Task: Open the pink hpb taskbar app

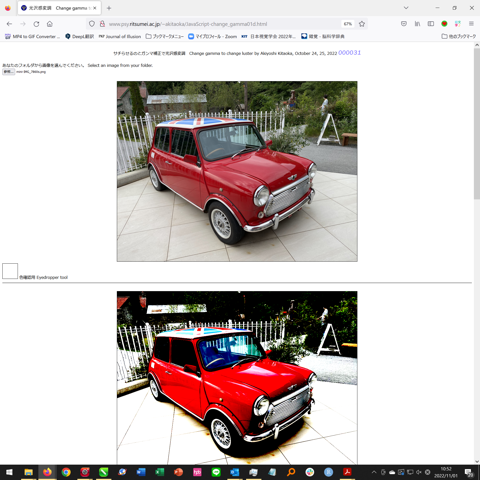Action: click(197, 472)
